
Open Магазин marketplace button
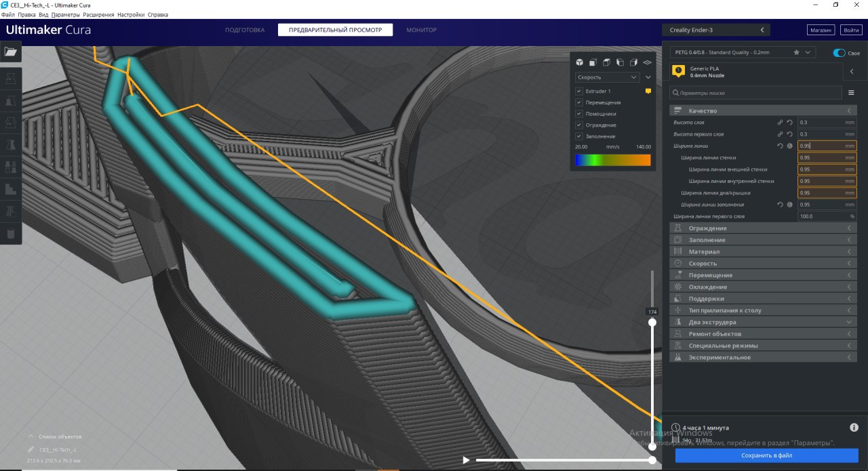pyautogui.click(x=821, y=30)
